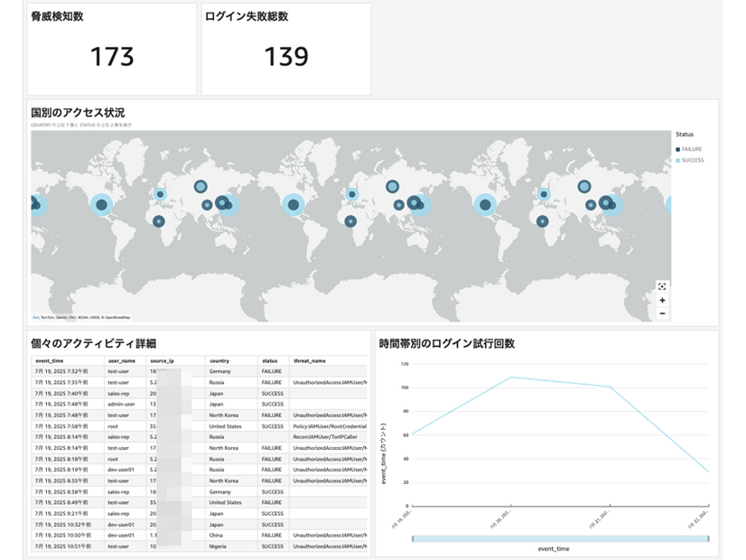This screenshot has height=560, width=746.
Task: Click the FAILURE legend color swatch
Action: [x=678, y=149]
